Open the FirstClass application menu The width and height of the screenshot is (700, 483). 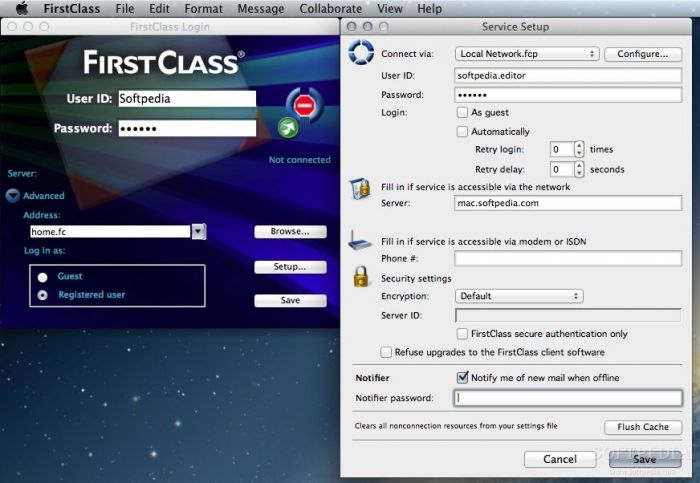tap(72, 8)
